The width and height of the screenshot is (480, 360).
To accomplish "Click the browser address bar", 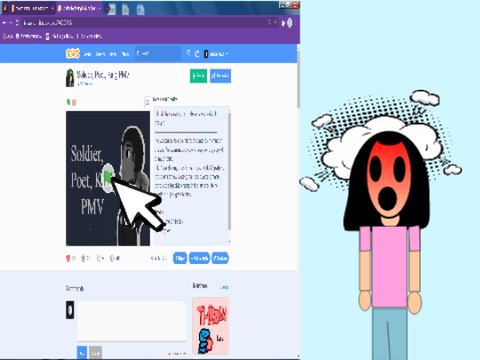I will (x=150, y=23).
